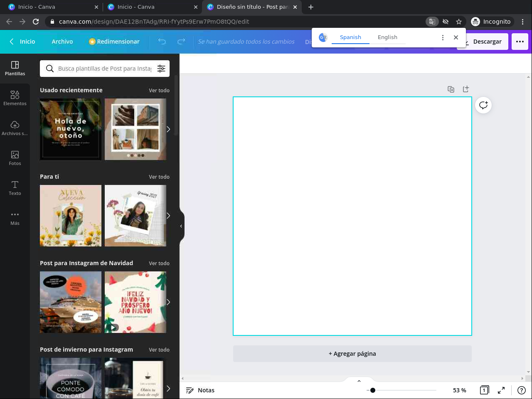The image size is (532, 399).
Task: Select the blank design canvas page
Action: [352, 216]
